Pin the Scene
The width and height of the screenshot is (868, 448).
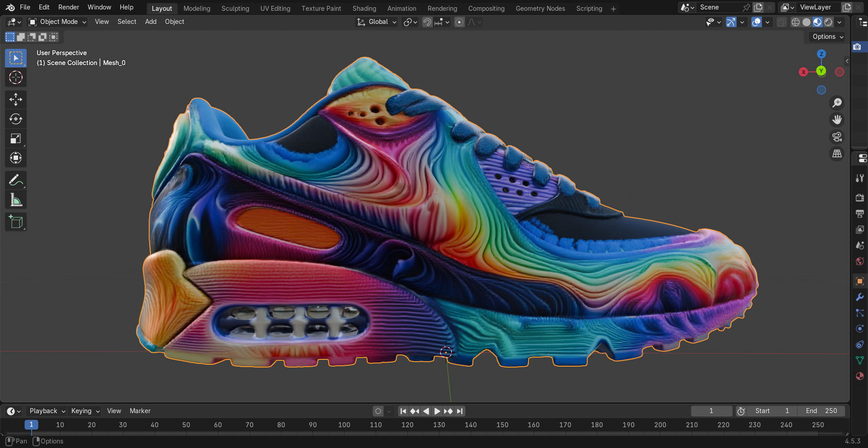[746, 7]
